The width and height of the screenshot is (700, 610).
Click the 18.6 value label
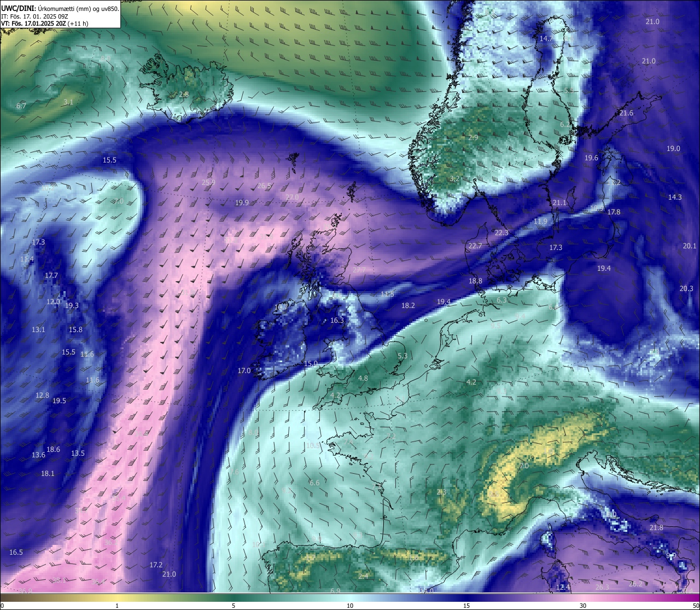click(53, 450)
